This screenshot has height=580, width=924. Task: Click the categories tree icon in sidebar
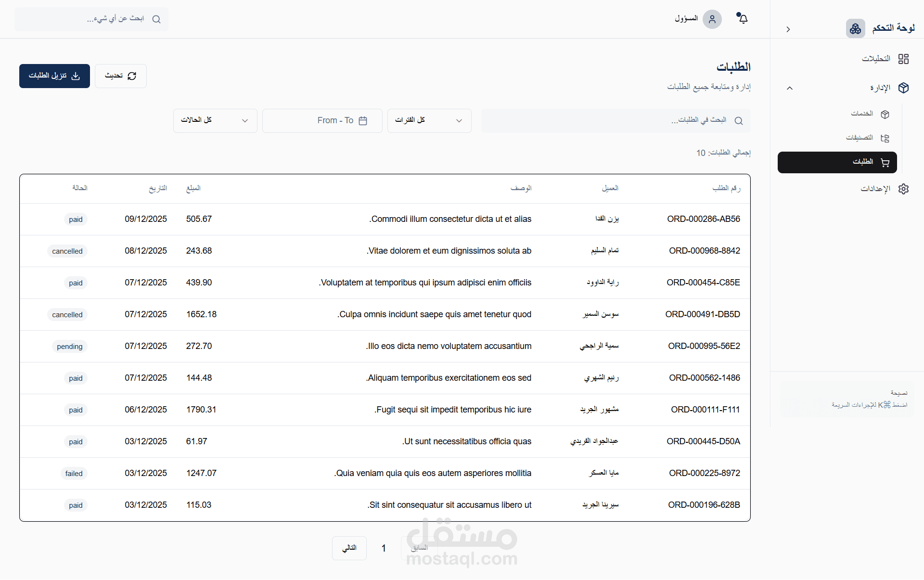[x=885, y=138]
